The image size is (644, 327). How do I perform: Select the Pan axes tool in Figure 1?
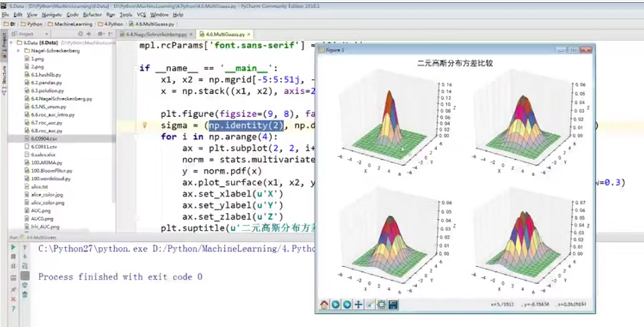point(359,305)
